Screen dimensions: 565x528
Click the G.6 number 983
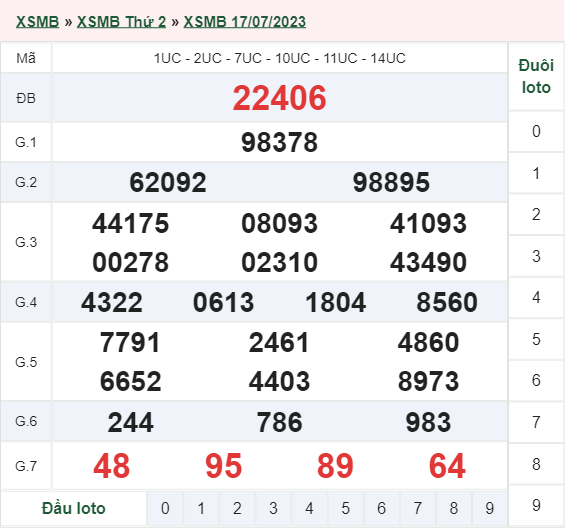(428, 422)
